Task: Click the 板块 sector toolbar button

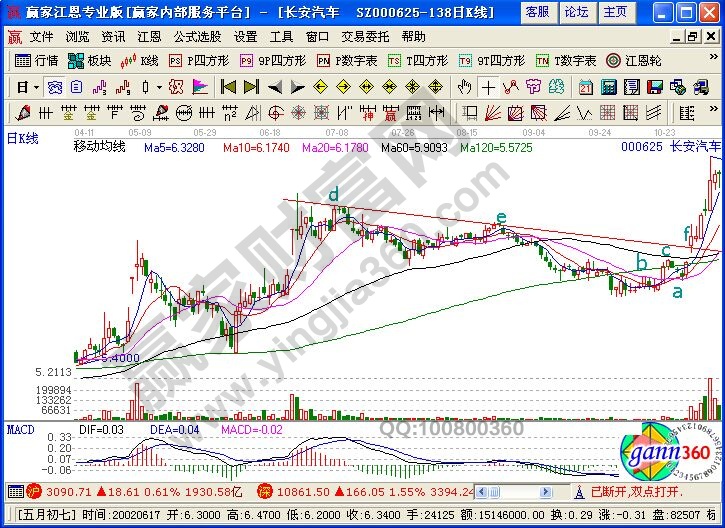Action: coord(90,60)
